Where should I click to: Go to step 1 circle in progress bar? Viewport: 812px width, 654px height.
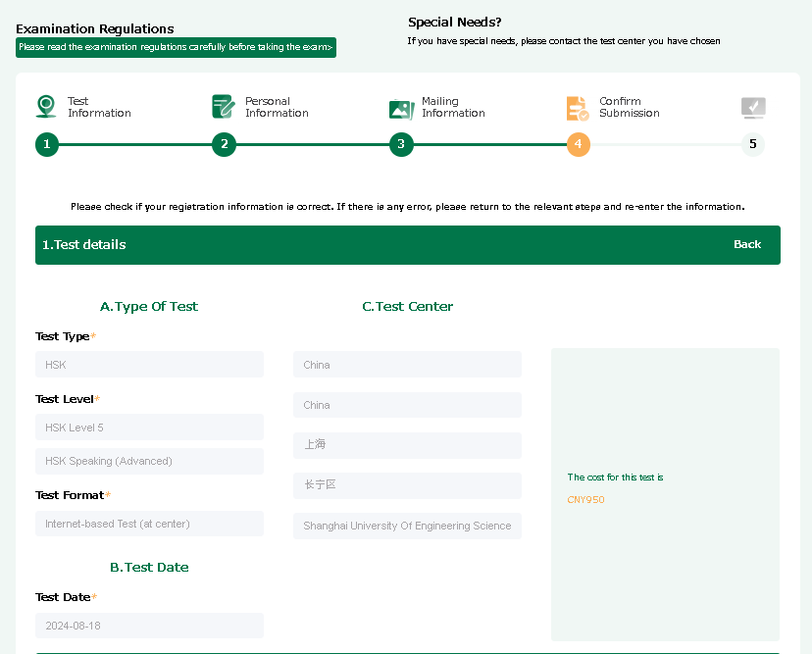coord(47,144)
